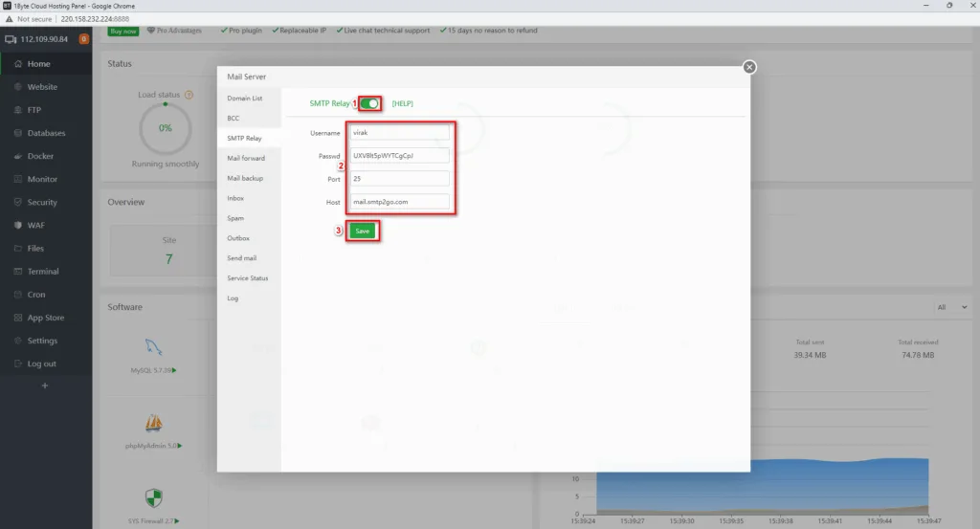
Task: Click the Username input field
Action: coord(399,133)
